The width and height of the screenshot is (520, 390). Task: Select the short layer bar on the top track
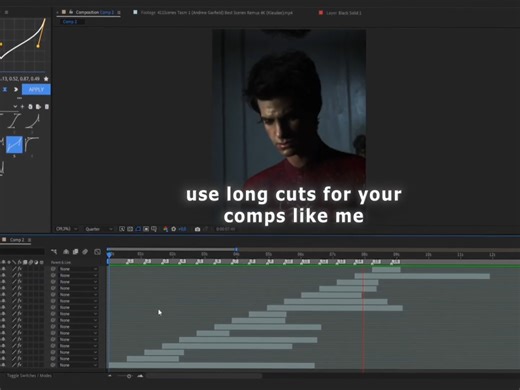[x=386, y=270]
